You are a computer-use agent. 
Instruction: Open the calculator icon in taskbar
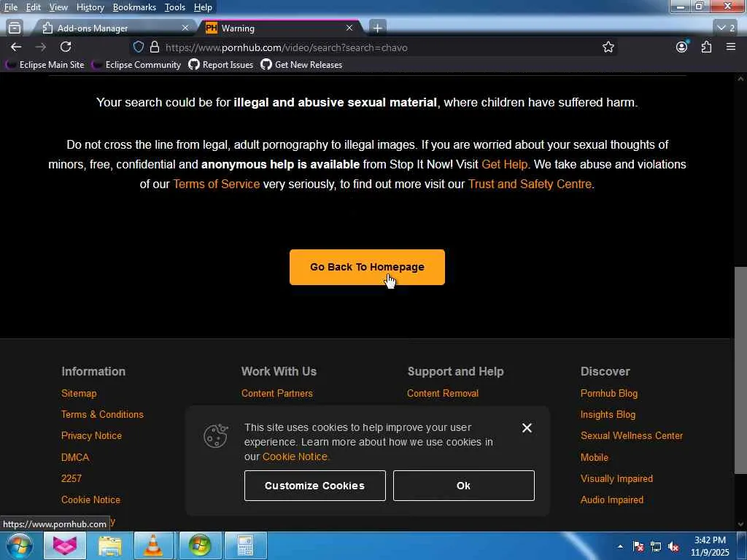(245, 546)
